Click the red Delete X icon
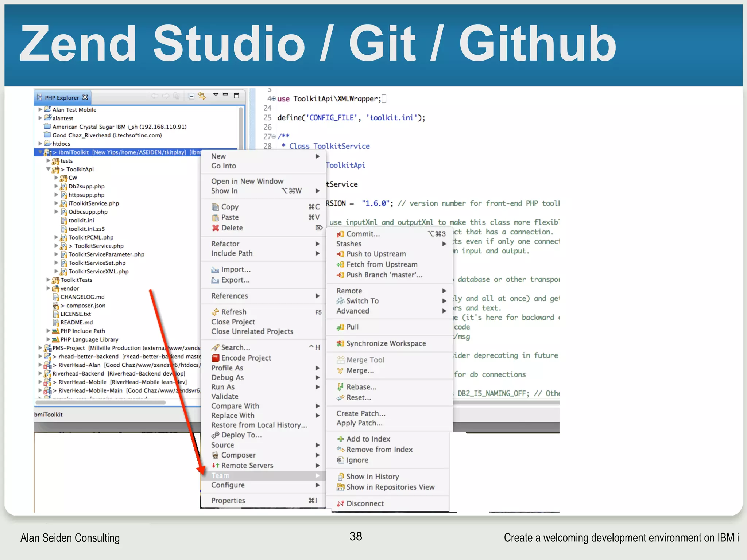Image resolution: width=747 pixels, height=560 pixels. 215,228
